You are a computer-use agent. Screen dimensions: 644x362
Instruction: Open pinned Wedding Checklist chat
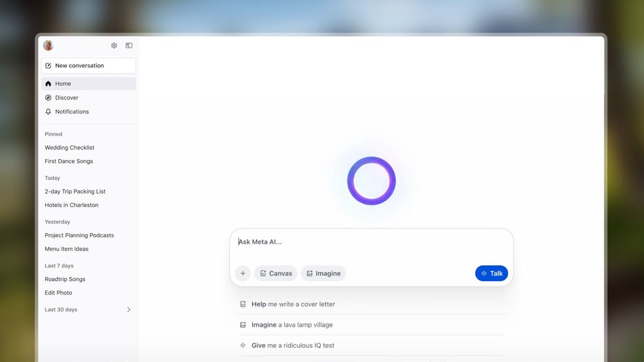coord(70,147)
